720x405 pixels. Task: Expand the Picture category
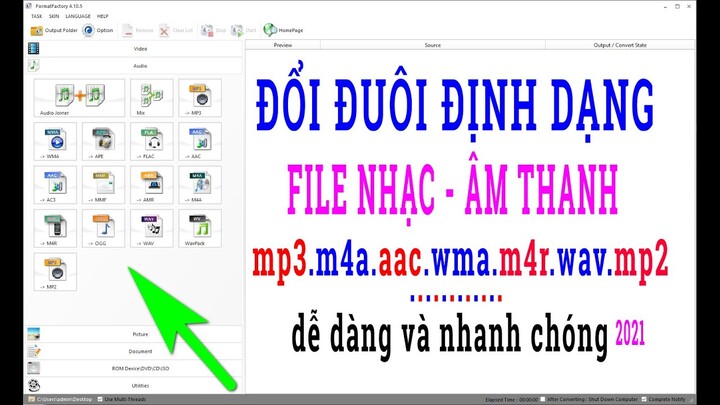pos(134,334)
